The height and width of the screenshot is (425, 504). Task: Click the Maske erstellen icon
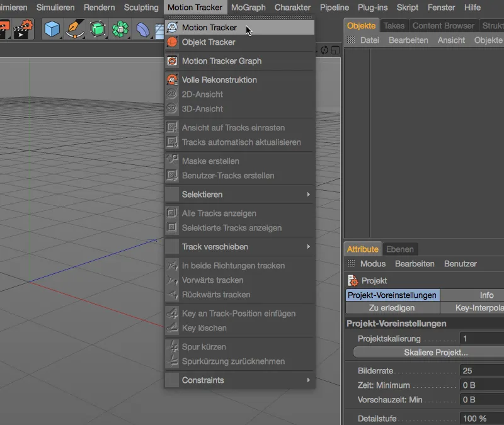point(172,161)
